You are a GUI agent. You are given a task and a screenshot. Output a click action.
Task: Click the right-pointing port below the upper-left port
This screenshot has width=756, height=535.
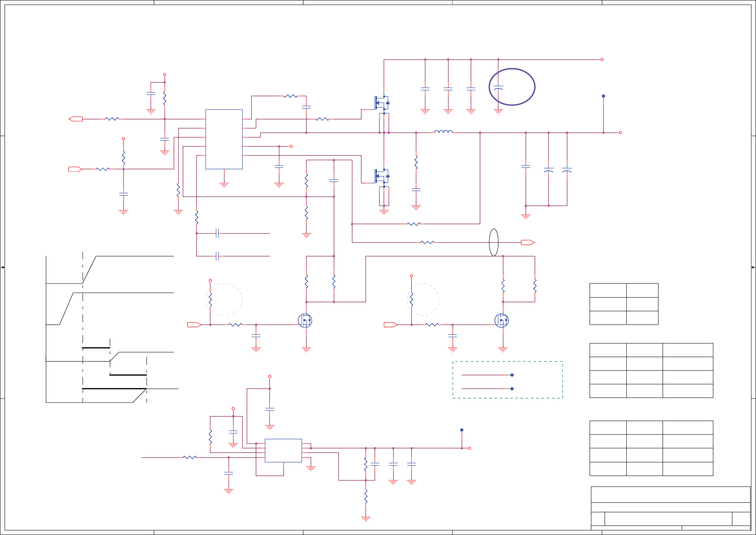coord(75,169)
